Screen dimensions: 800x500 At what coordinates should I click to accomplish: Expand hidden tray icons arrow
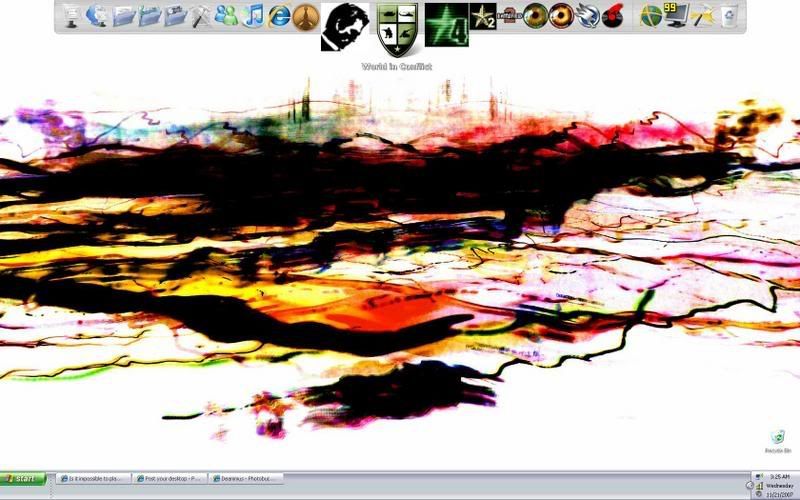click(x=749, y=485)
